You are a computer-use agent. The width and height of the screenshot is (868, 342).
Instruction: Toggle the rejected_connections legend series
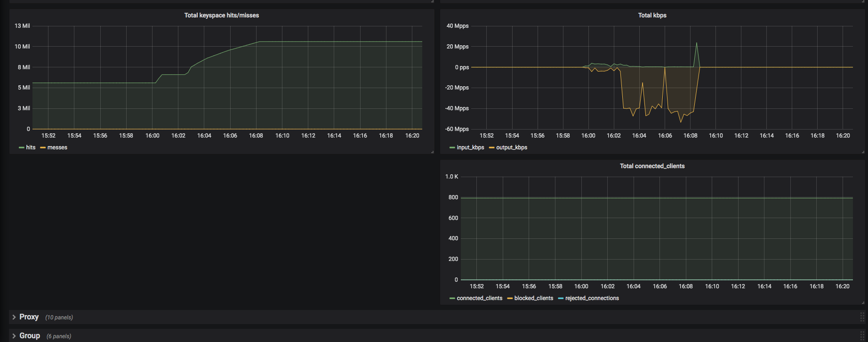coord(592,298)
